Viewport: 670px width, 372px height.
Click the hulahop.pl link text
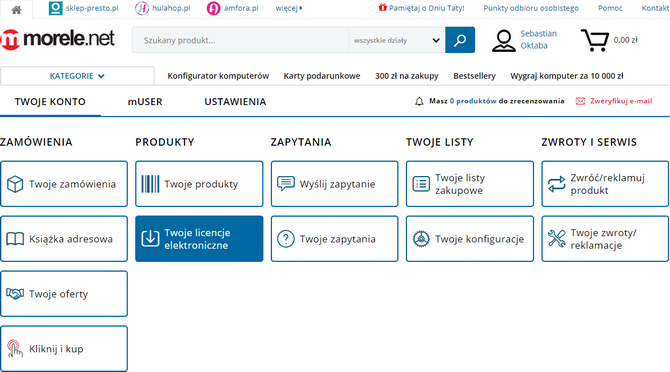coord(171,8)
